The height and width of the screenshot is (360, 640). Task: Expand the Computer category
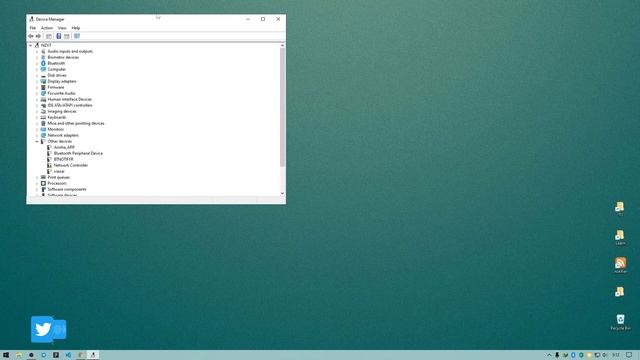pyautogui.click(x=37, y=69)
